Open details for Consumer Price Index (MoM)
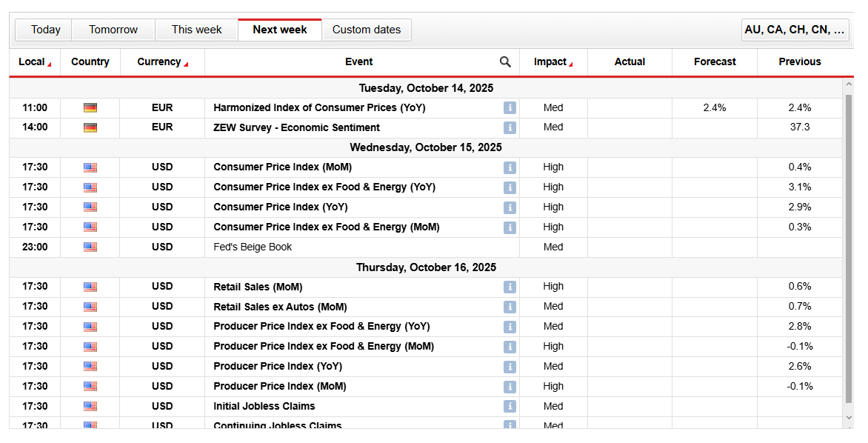This screenshot has width=868, height=443. 510,167
